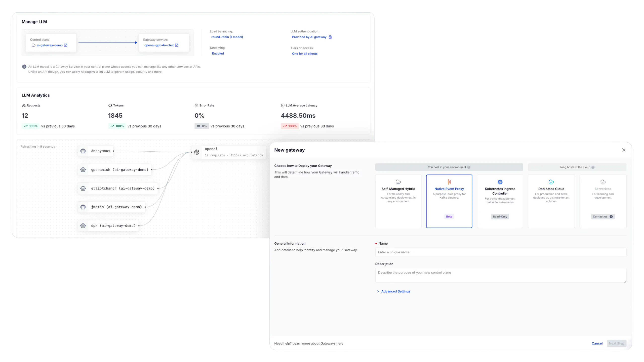Click the Contact us badge on Serverless

[603, 217]
